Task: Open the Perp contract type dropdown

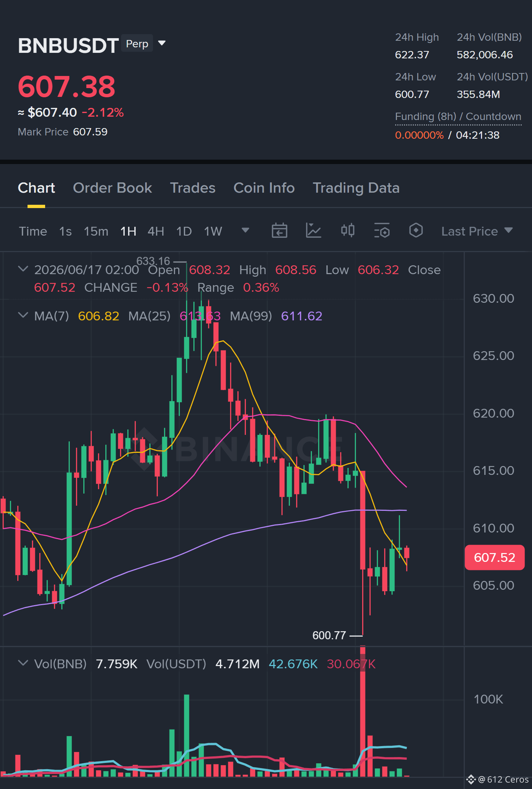Action: click(x=162, y=43)
